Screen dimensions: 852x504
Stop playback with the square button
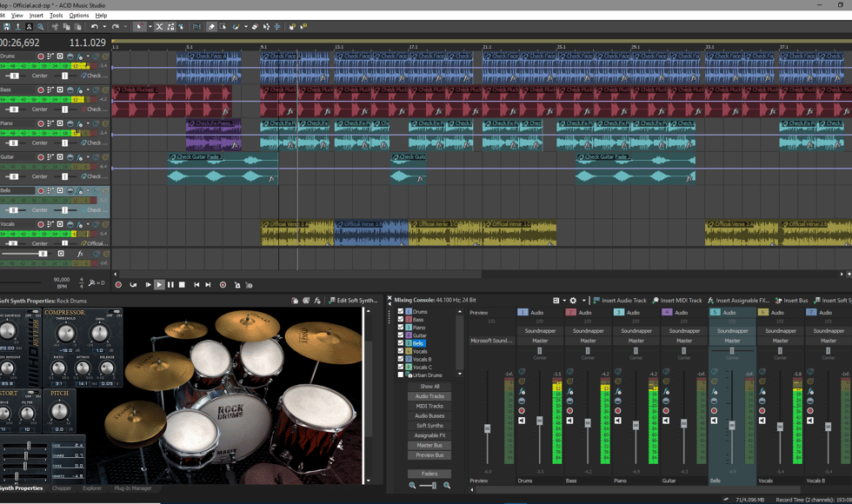point(182,285)
